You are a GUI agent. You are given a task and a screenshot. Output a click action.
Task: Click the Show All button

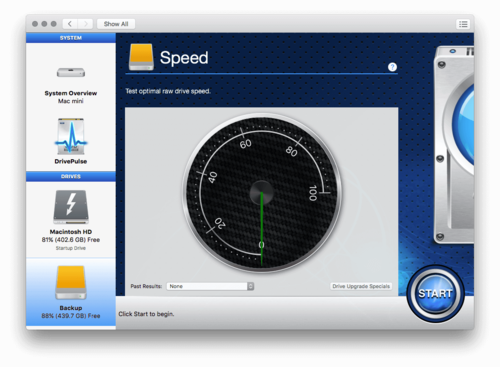pos(116,24)
